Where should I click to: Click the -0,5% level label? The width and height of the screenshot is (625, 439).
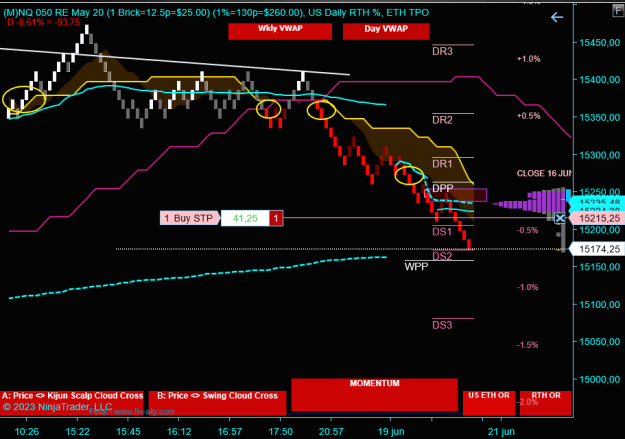click(x=527, y=230)
